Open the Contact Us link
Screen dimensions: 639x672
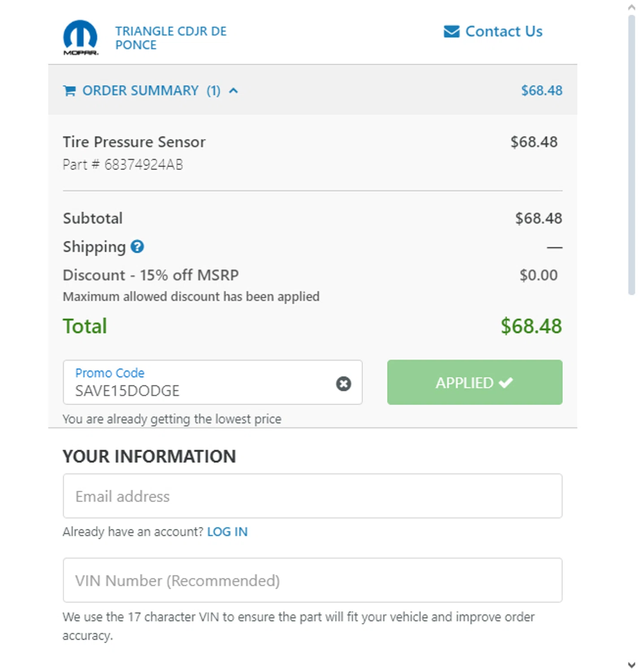click(x=504, y=31)
